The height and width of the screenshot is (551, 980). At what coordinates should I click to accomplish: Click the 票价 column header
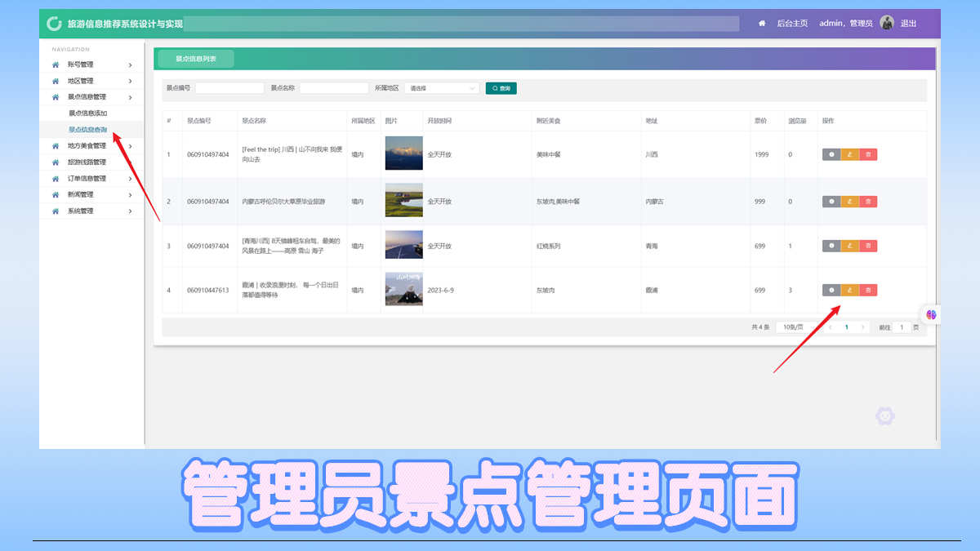(x=760, y=121)
